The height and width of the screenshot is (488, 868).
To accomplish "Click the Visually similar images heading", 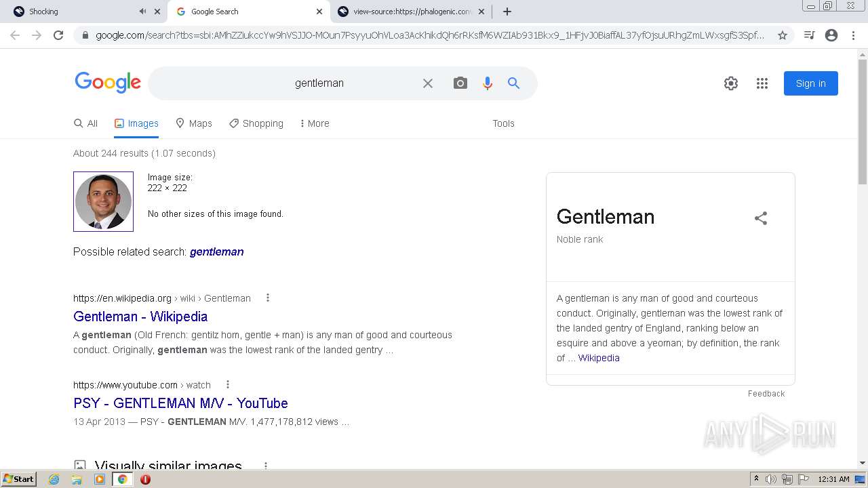I will (x=168, y=466).
